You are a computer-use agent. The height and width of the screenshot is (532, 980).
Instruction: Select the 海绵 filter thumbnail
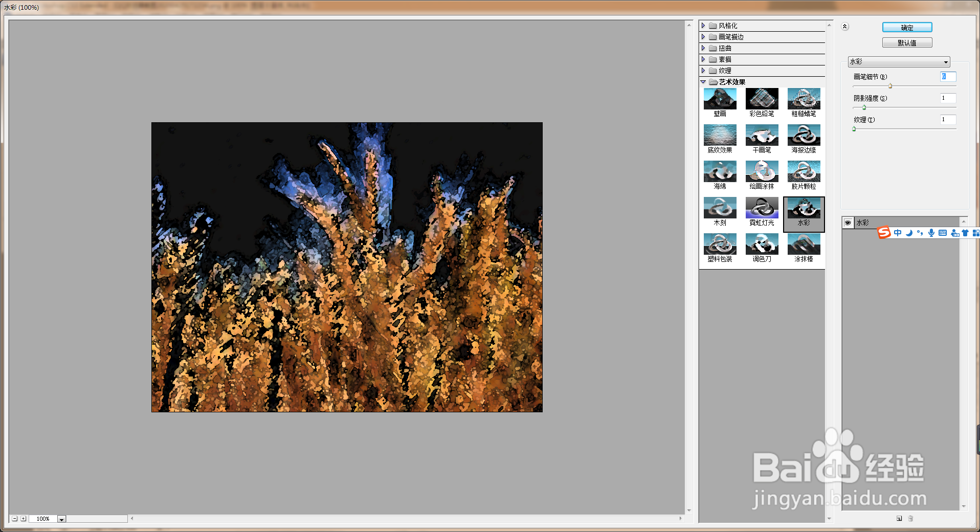click(720, 171)
